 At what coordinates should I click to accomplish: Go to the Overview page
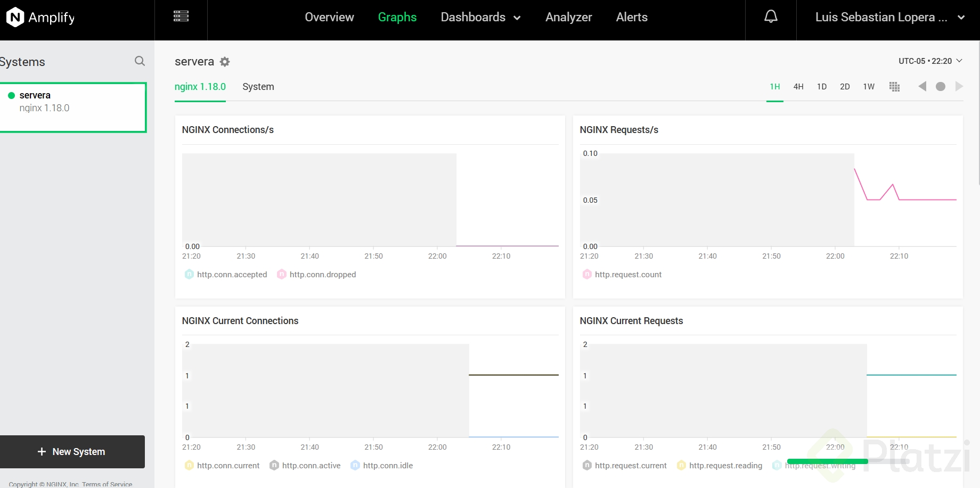(x=329, y=17)
